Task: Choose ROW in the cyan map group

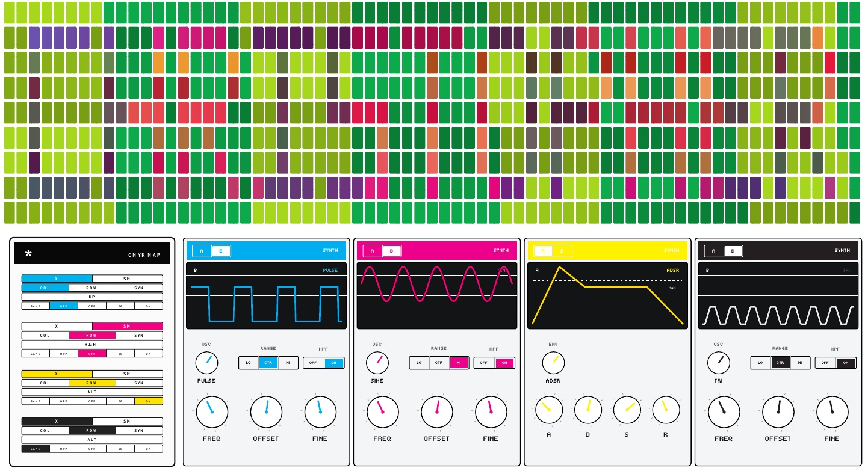Action: (92, 288)
